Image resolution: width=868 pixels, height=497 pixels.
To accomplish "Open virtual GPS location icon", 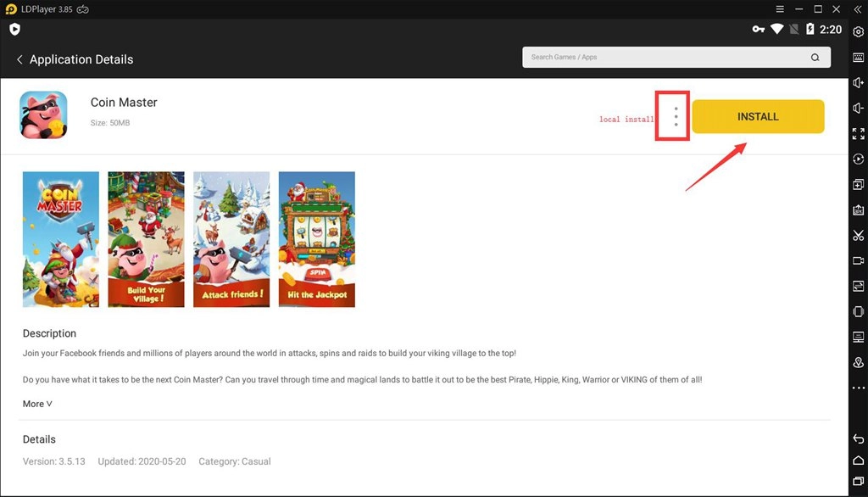I will click(x=858, y=362).
